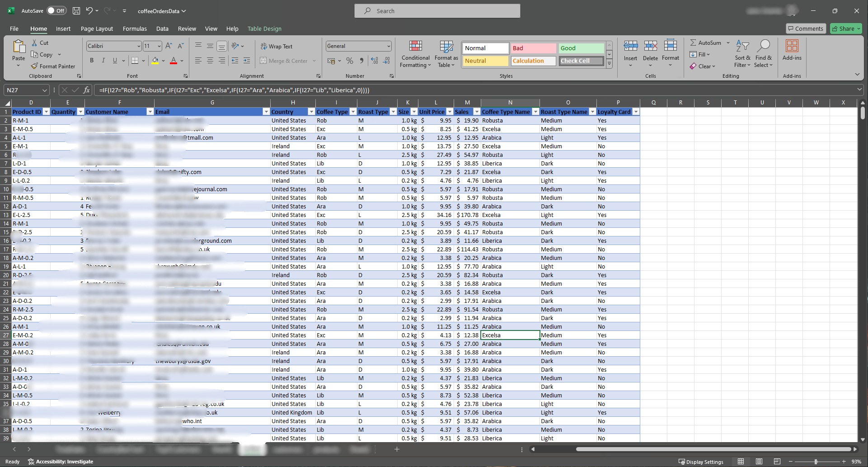The image size is (868, 467).
Task: Click the formula bar text
Action: tap(234, 90)
